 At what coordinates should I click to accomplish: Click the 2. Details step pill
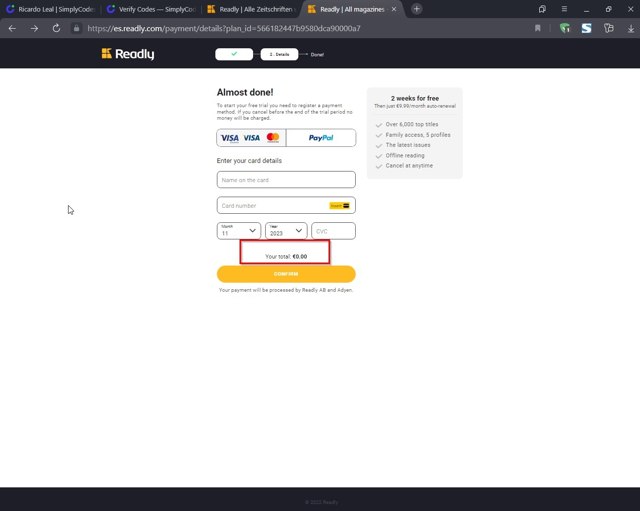point(279,54)
